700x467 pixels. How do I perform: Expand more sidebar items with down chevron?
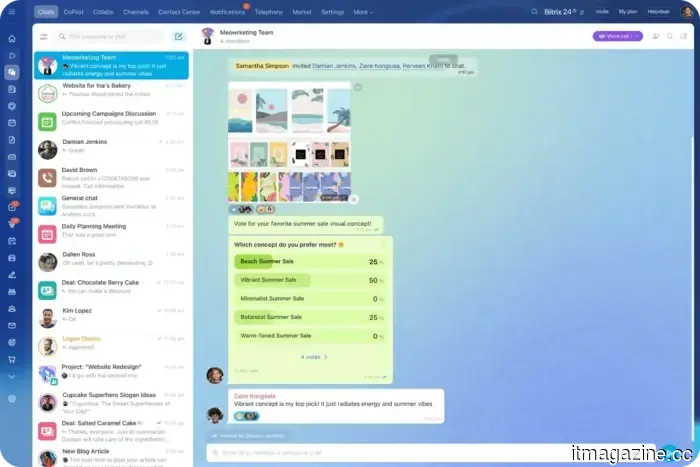click(x=12, y=377)
